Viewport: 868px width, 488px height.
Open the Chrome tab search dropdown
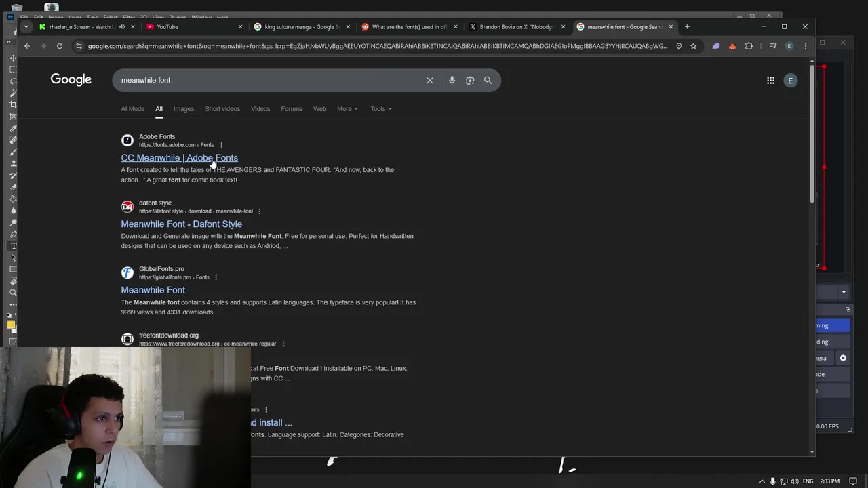(x=26, y=27)
